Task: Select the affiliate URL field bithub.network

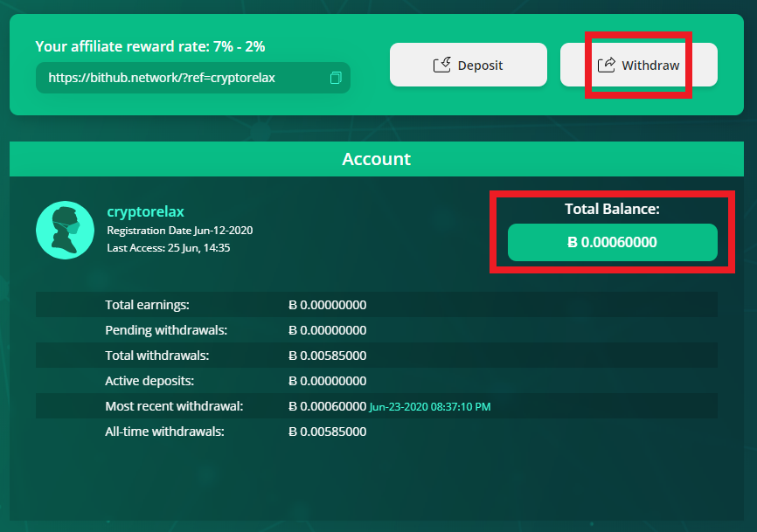Action: click(193, 78)
